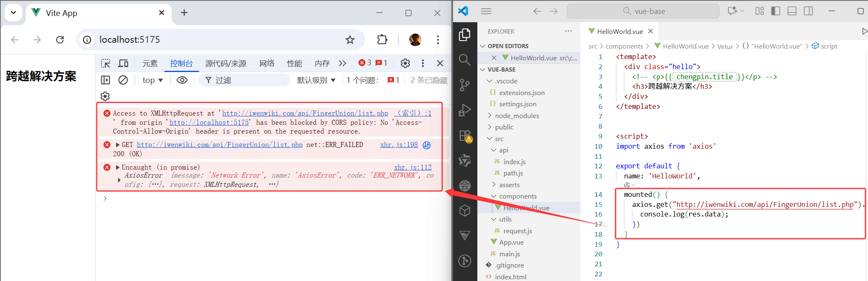
Task: Close DevTools panel
Action: [440, 63]
